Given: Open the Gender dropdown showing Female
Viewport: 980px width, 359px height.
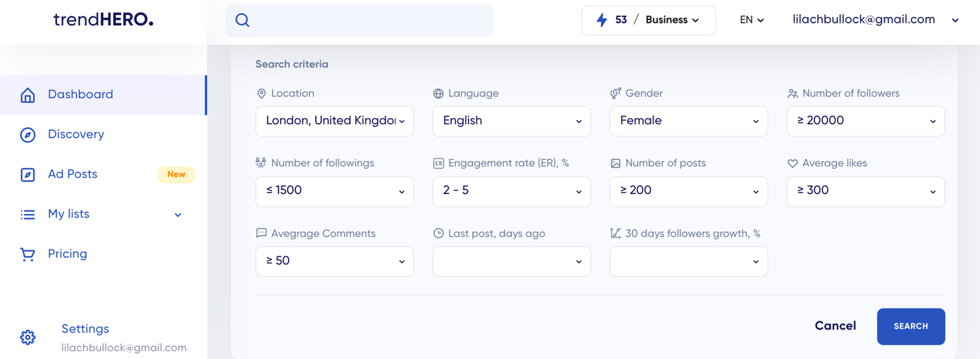Looking at the screenshot, I should [x=688, y=121].
